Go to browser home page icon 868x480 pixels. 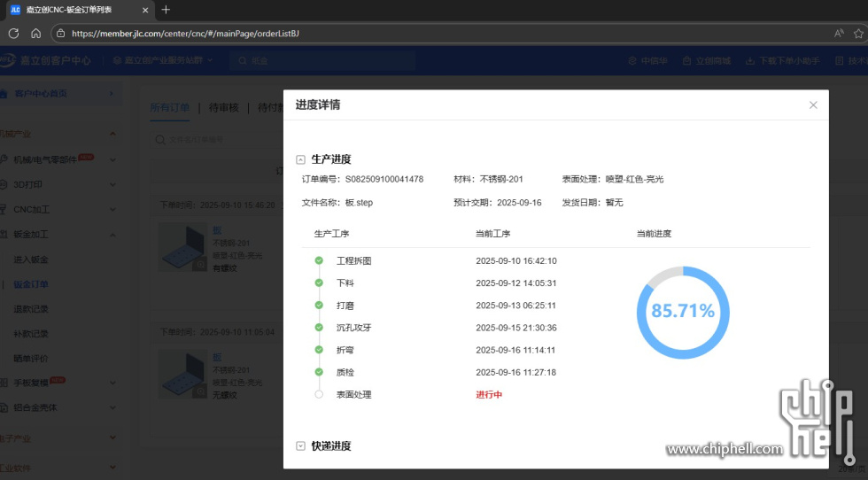(36, 34)
